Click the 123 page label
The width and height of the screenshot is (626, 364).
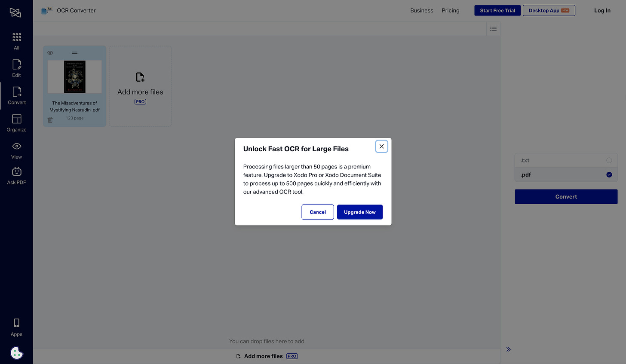[x=74, y=118]
